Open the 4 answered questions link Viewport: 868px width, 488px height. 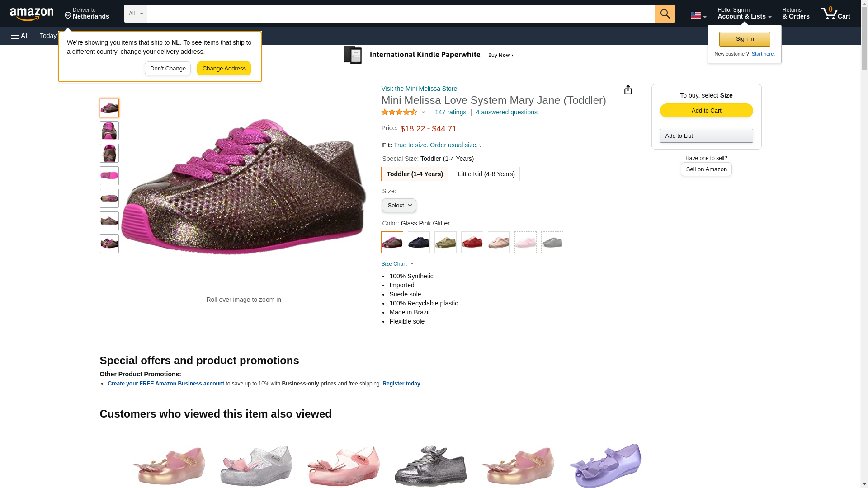[x=506, y=112]
